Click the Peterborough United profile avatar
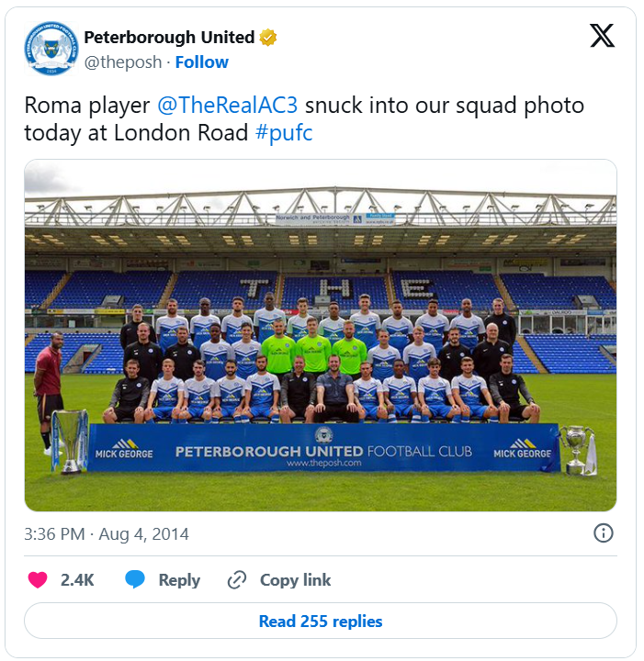 (x=51, y=49)
